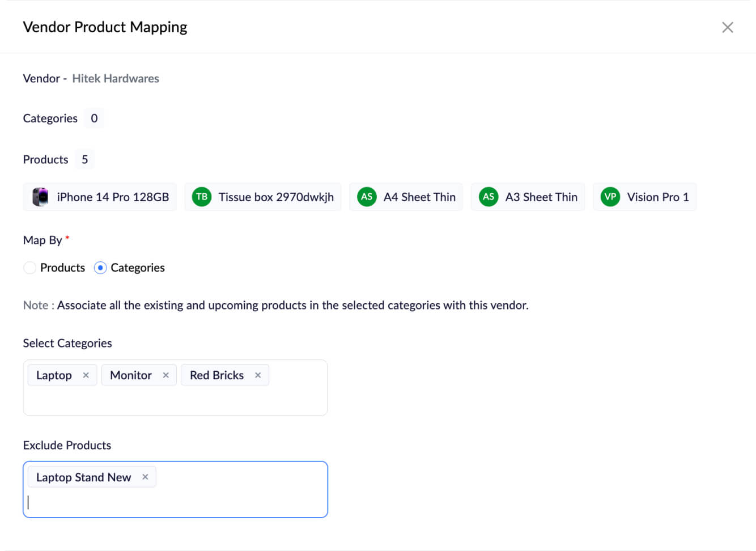Close the Vendor Product Mapping dialog
Screen dimensions: 756x551
click(727, 27)
